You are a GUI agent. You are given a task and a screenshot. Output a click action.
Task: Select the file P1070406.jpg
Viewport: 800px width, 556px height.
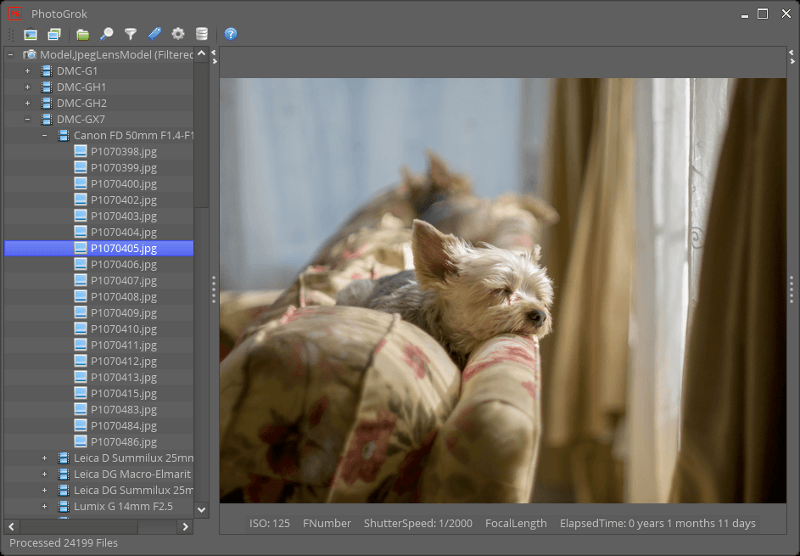point(123,264)
